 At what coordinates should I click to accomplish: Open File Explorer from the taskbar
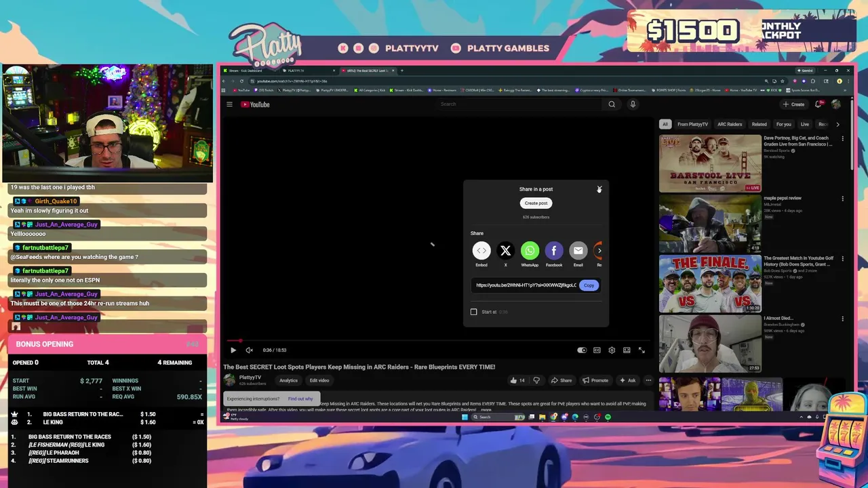coord(542,417)
